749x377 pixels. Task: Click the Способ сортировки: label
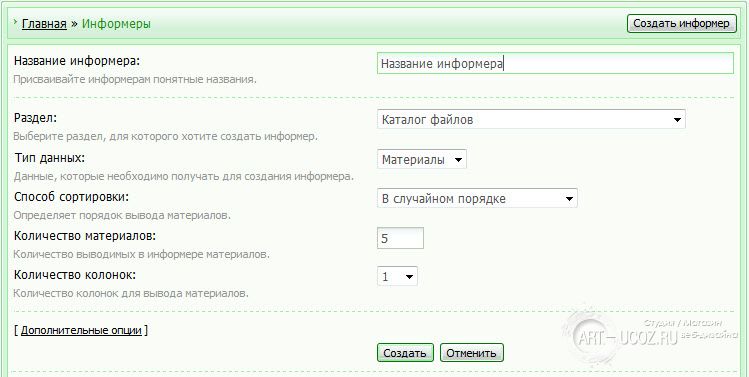pos(72,197)
